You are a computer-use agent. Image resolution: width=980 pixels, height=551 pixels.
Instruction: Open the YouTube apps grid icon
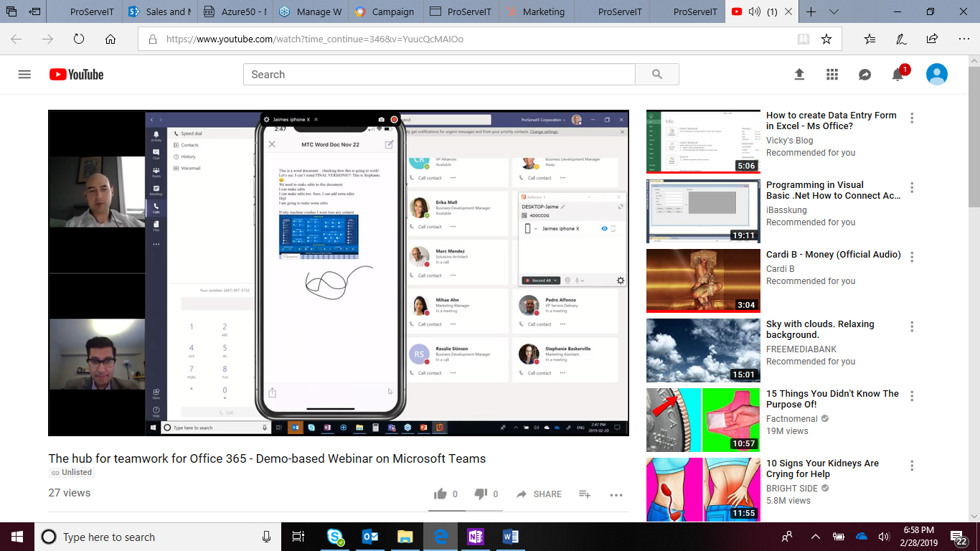click(x=832, y=75)
